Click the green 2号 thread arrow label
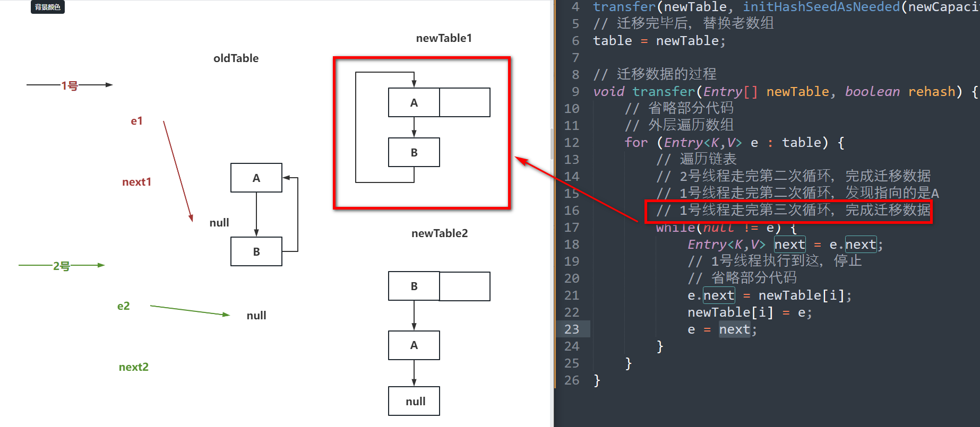The image size is (980, 427). pos(62,266)
